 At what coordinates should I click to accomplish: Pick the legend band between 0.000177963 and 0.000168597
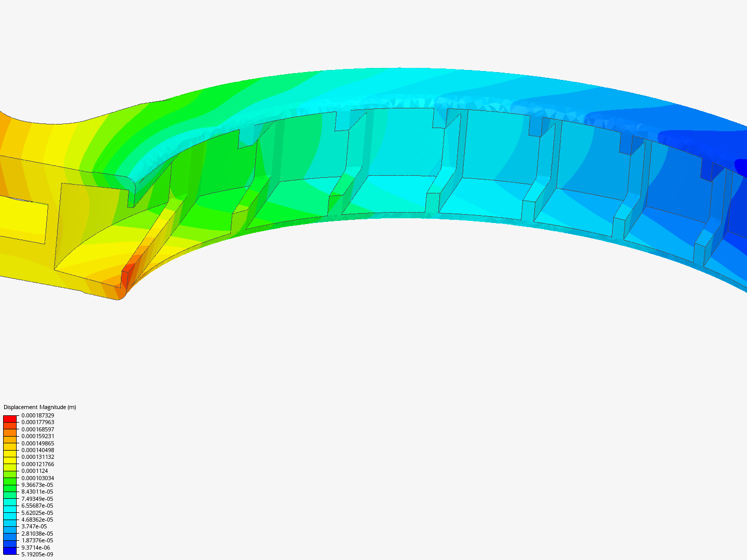[x=10, y=426]
